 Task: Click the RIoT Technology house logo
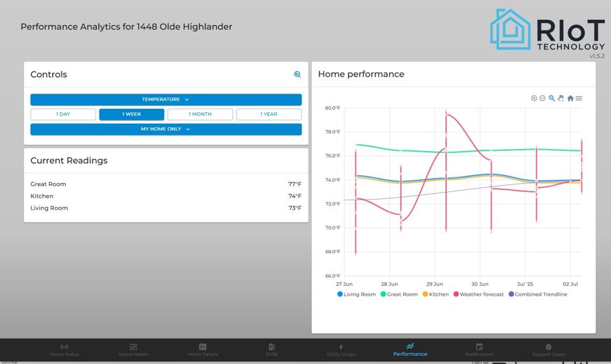click(510, 29)
